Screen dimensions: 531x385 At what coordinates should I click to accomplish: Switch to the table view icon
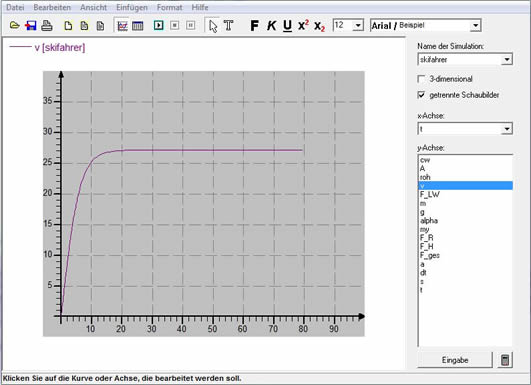pyautogui.click(x=137, y=26)
